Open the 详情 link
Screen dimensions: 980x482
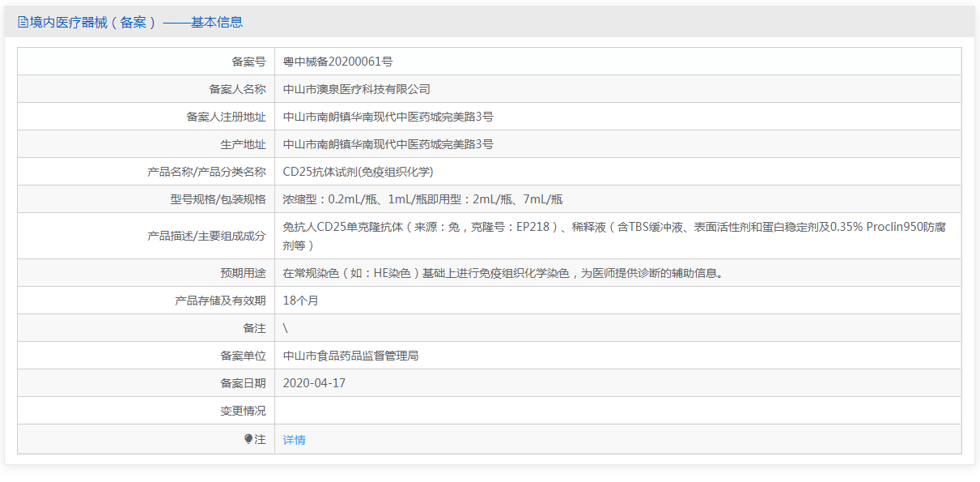295,440
